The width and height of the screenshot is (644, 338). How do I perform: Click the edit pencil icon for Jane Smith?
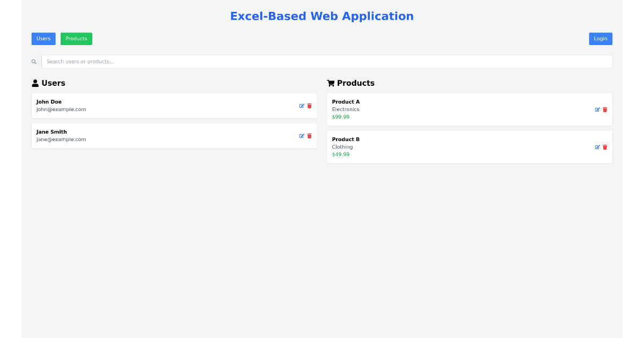pos(302,136)
